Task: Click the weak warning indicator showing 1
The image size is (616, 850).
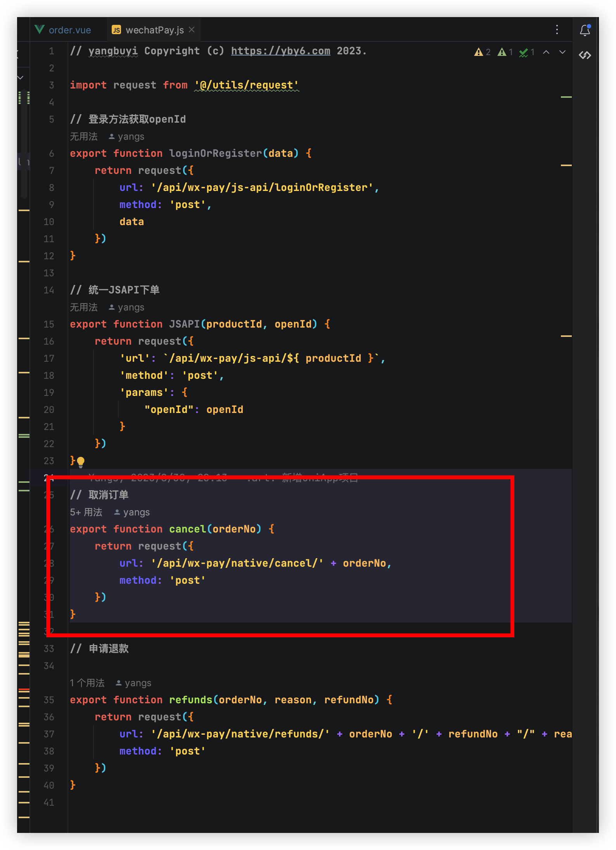Action: pos(505,52)
